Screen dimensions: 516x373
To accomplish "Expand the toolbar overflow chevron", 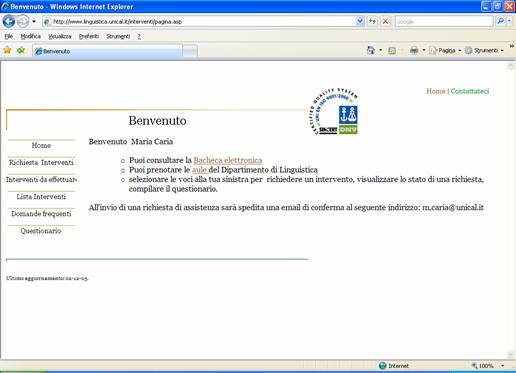I will [x=512, y=46].
